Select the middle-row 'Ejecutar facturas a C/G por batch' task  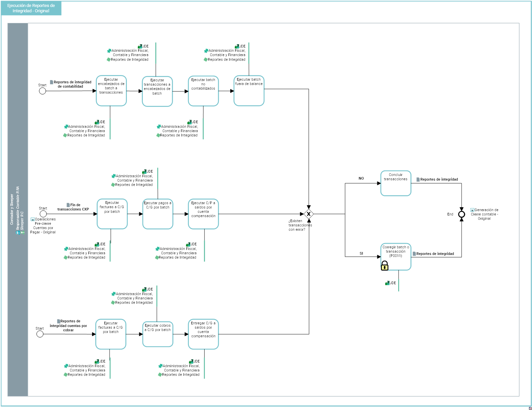(112, 214)
